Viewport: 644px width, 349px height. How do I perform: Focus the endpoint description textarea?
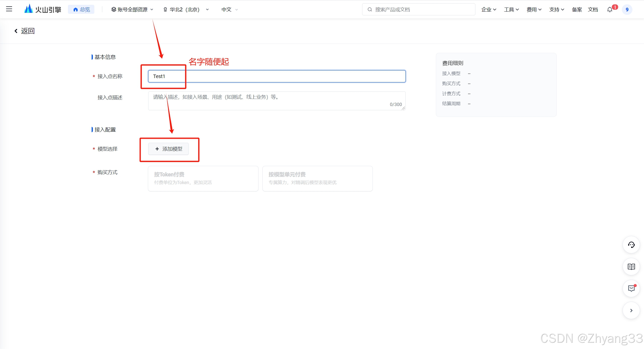tap(277, 101)
